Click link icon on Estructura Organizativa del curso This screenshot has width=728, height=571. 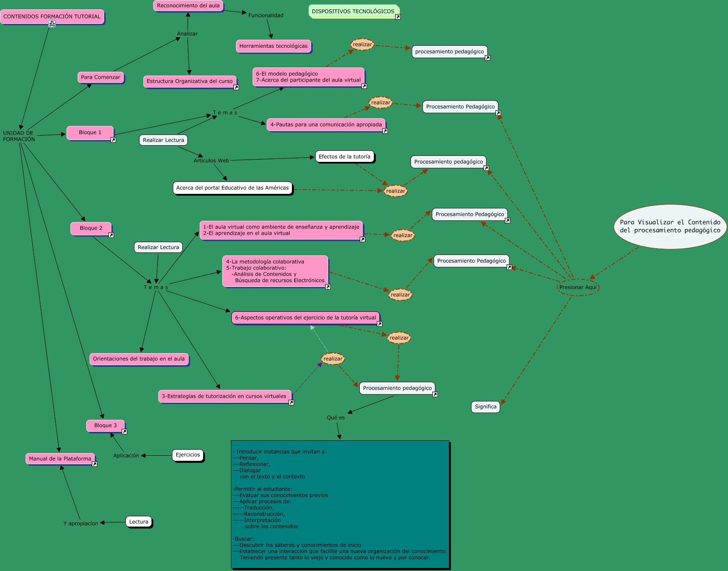(x=236, y=88)
